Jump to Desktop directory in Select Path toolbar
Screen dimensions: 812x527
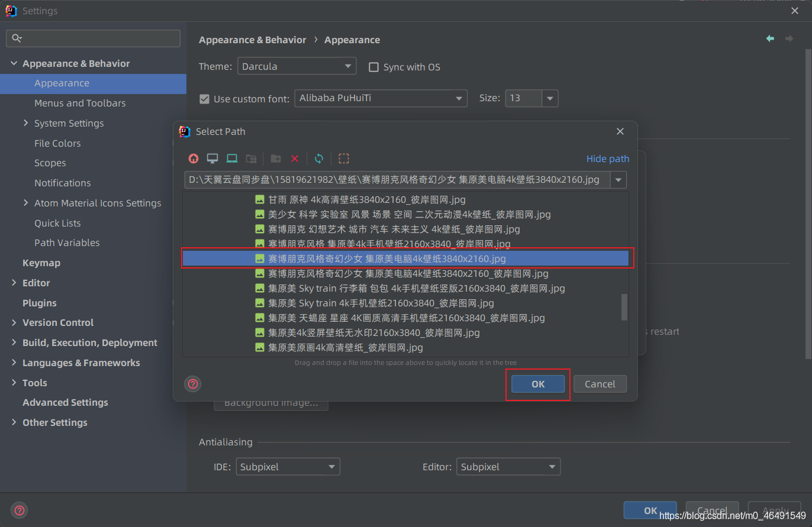pyautogui.click(x=212, y=159)
